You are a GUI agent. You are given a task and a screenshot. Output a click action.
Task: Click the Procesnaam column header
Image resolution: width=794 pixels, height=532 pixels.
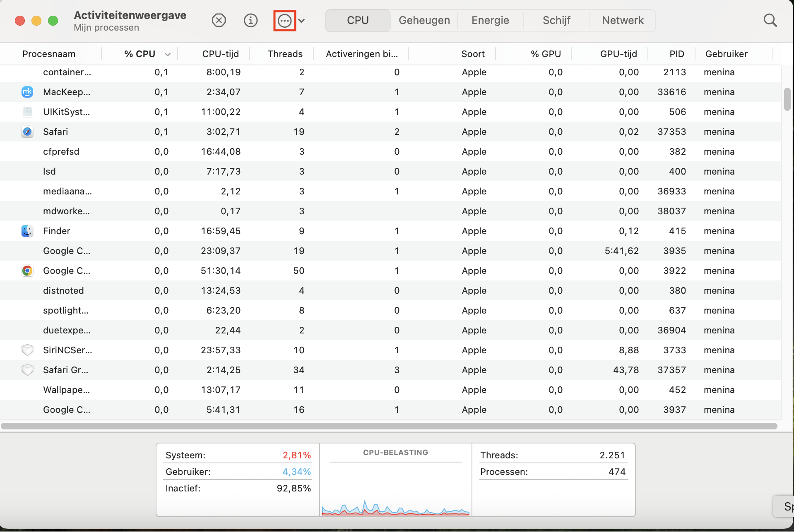coord(49,54)
